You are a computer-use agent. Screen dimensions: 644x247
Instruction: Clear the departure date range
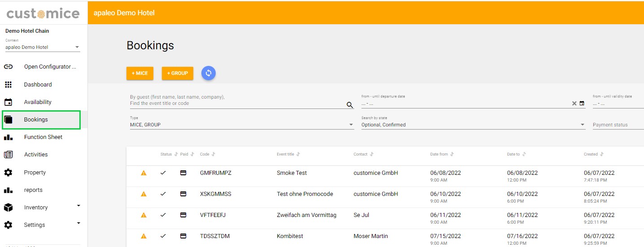click(x=574, y=104)
